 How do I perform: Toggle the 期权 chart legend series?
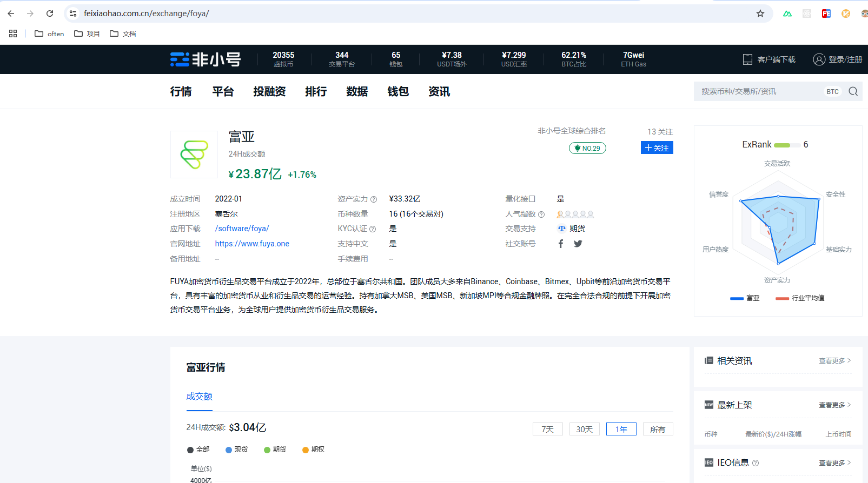313,450
